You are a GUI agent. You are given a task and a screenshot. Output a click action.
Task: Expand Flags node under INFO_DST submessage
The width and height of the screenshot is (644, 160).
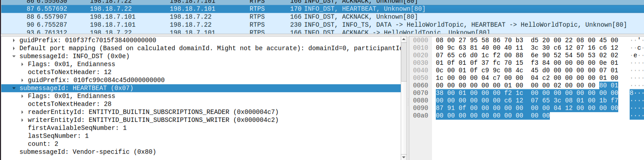pyautogui.click(x=23, y=64)
